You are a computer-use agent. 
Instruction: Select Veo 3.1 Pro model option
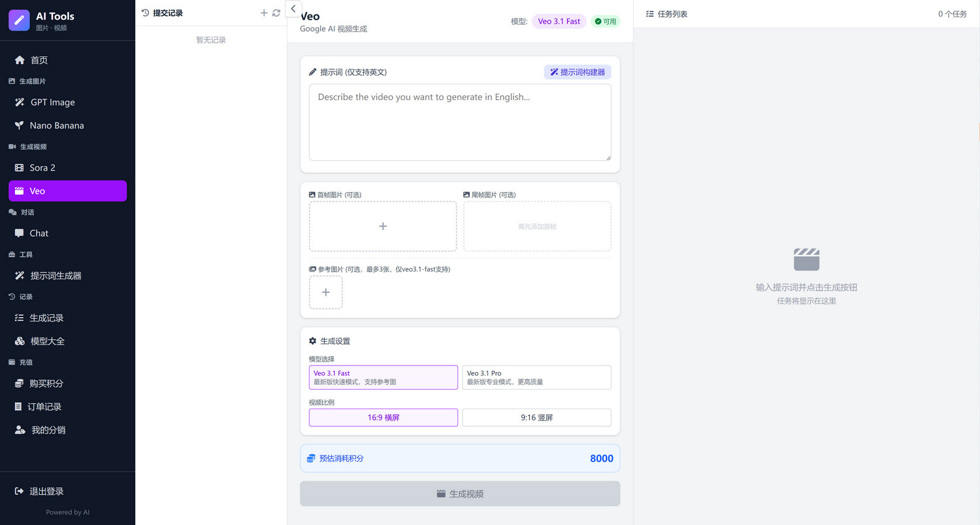point(536,377)
